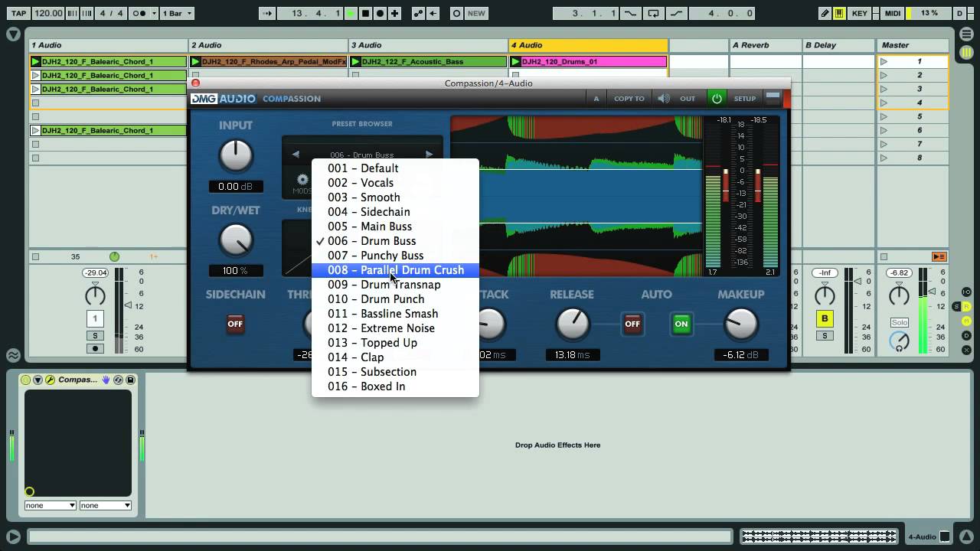Select the 016 - Boxed In preset
Screen dimensions: 980x551
(x=395, y=386)
